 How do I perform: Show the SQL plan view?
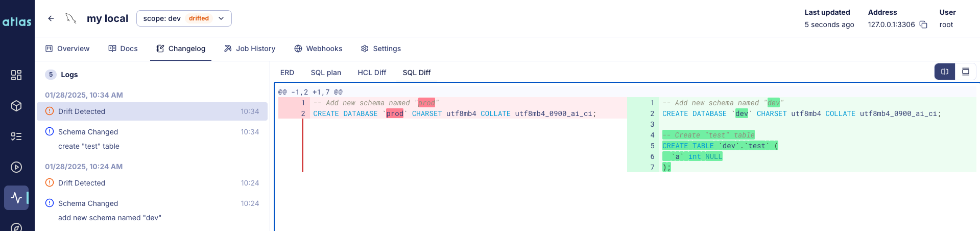point(326,73)
